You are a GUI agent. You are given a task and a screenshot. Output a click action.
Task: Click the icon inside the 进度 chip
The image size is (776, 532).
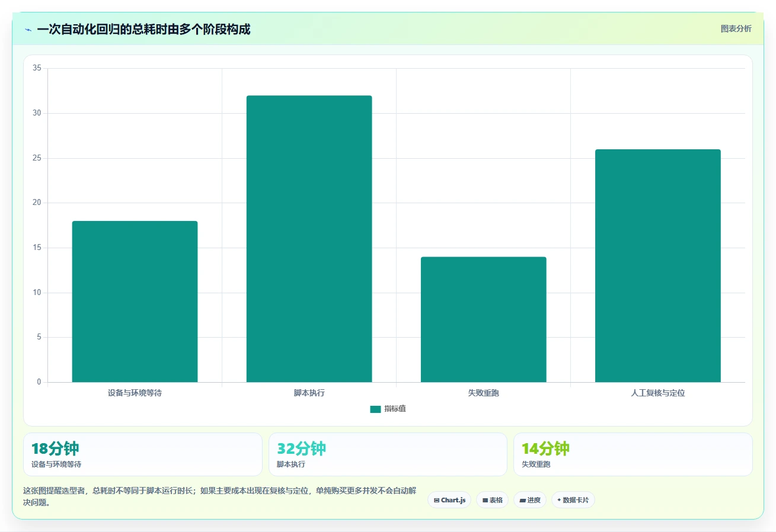pyautogui.click(x=523, y=501)
